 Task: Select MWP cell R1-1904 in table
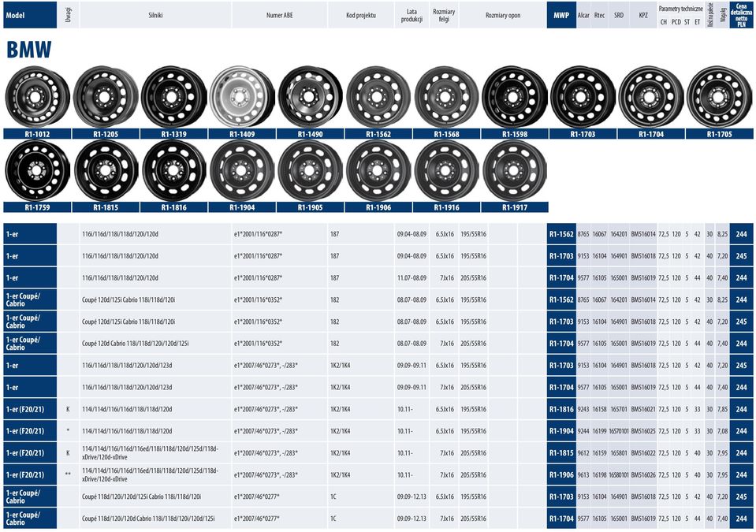(561, 431)
